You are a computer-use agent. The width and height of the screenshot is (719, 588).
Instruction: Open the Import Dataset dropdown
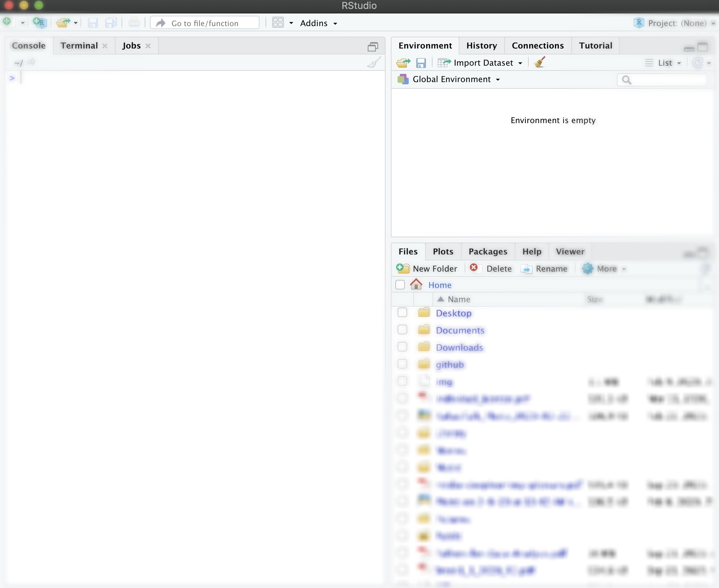tap(480, 63)
